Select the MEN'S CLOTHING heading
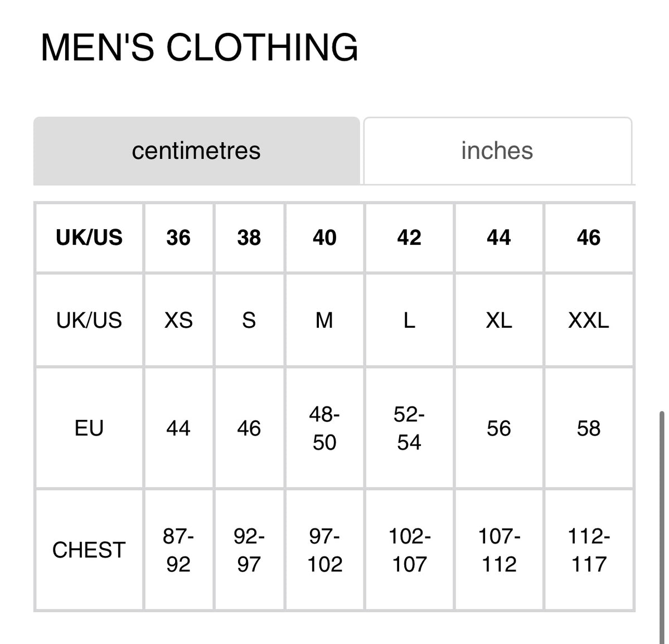 click(200, 47)
